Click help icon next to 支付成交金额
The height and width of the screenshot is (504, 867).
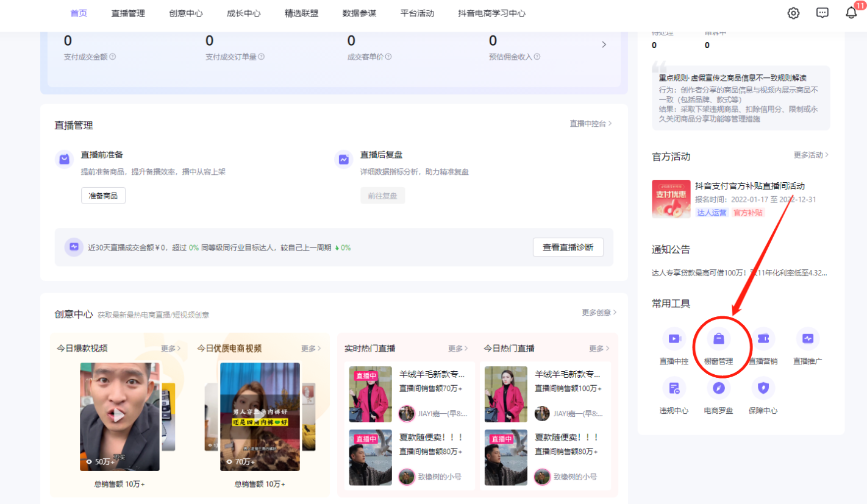pyautogui.click(x=112, y=57)
